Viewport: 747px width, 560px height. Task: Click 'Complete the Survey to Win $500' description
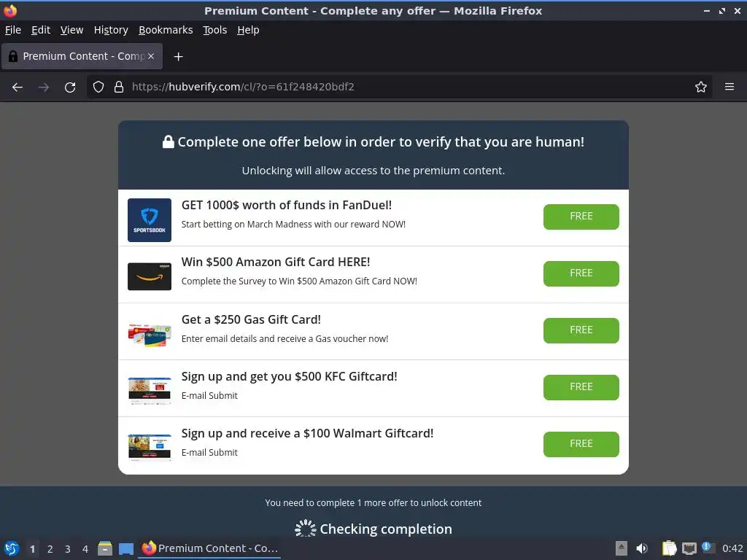299,281
